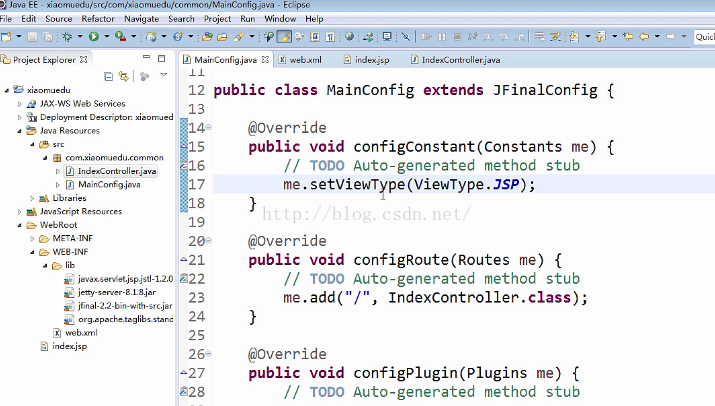This screenshot has width=715, height=406.
Task: Open the Project Explorer View Menu arrow
Action: 164,75
